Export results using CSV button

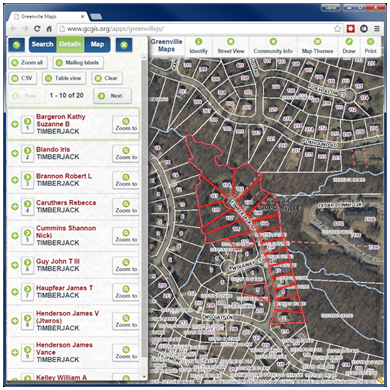(x=22, y=78)
